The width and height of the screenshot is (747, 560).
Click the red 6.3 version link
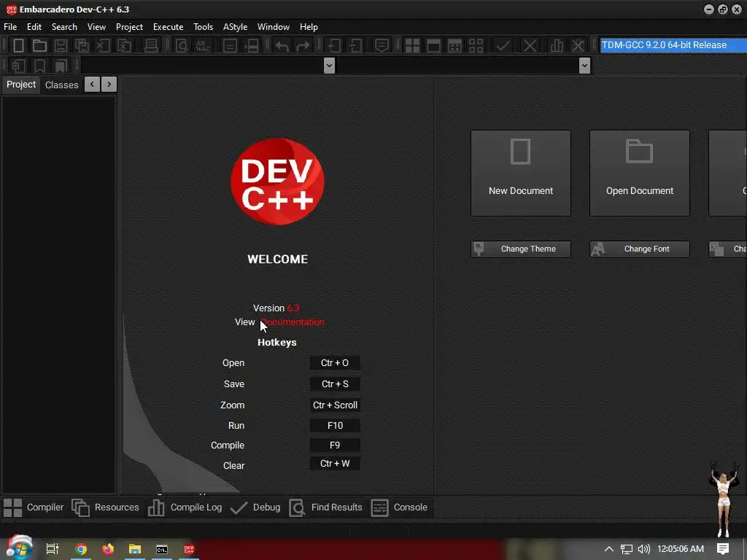click(293, 308)
